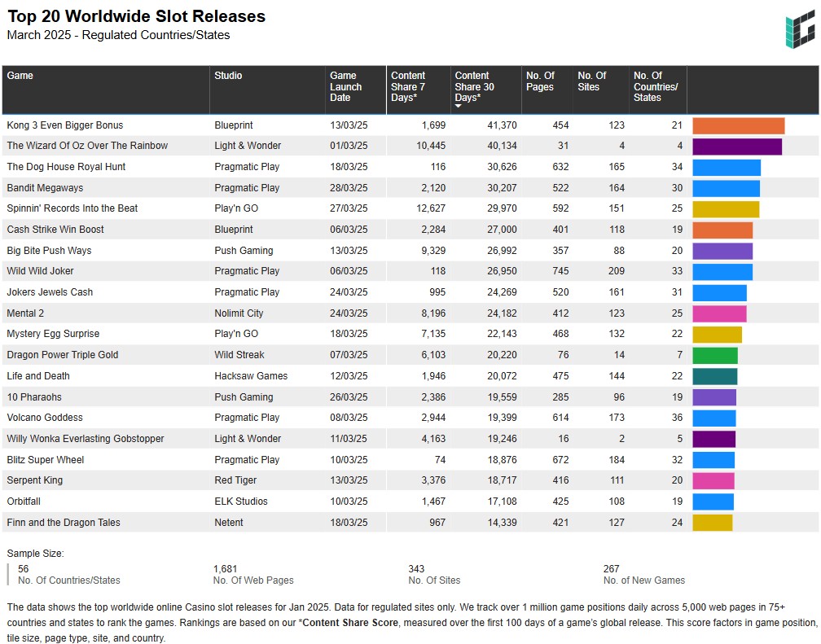Click the 267 No. of New Games stat
821x644 pixels.
[x=612, y=569]
